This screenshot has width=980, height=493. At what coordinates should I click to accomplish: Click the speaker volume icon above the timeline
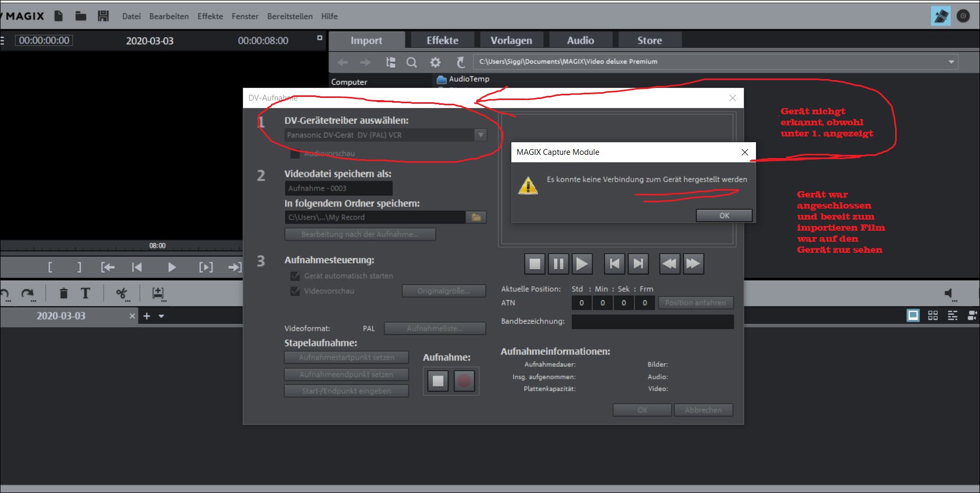pos(949,293)
